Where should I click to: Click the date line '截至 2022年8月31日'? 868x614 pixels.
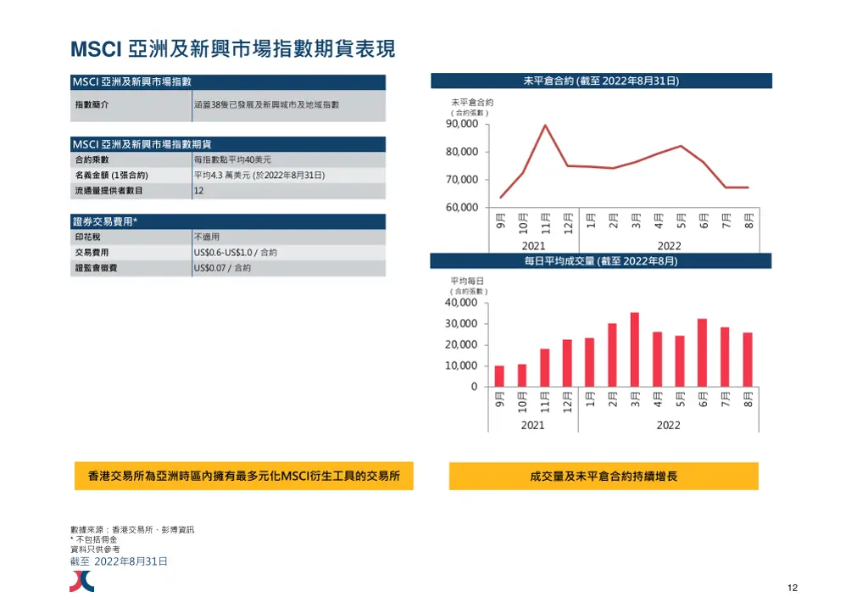click(x=119, y=561)
